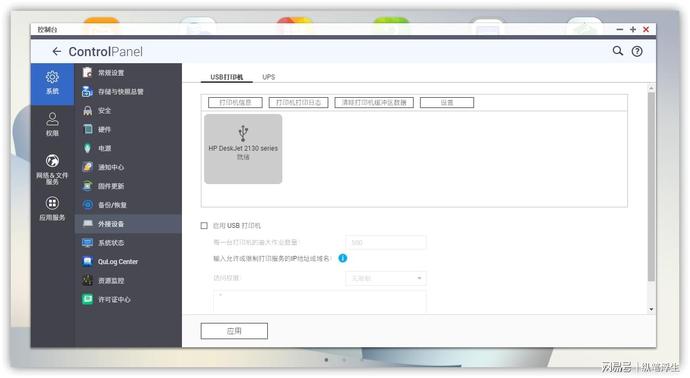Open 存储与快照总管 in the system menu
Image resolution: width=690 pixels, height=378 pixels.
point(128,92)
